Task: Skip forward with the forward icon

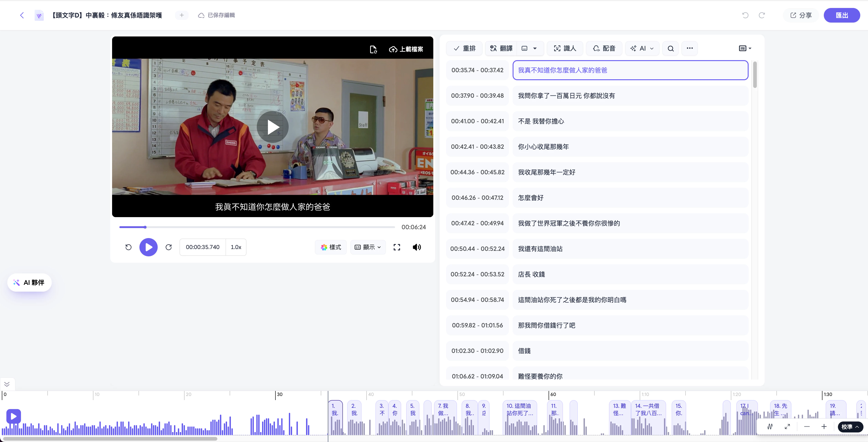Action: 169,247
